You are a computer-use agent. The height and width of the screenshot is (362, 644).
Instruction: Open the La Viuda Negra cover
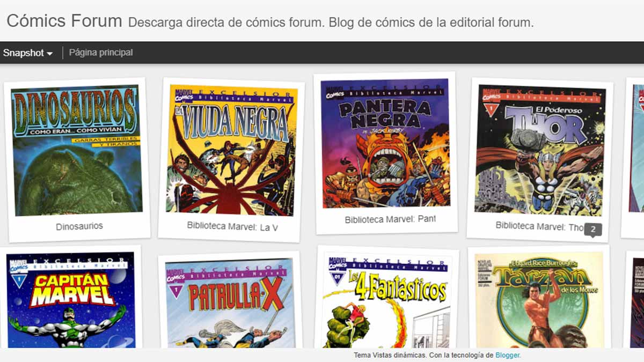[x=231, y=150]
